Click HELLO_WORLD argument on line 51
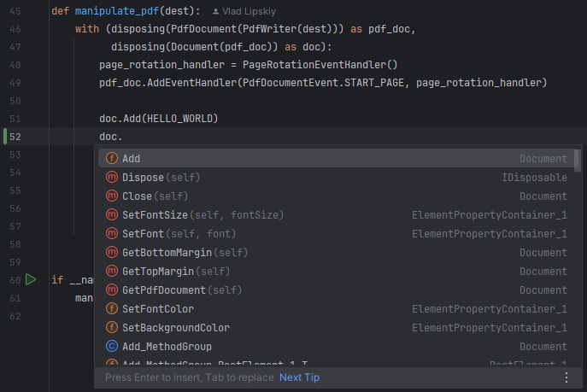The width and height of the screenshot is (587, 392). 182,118
